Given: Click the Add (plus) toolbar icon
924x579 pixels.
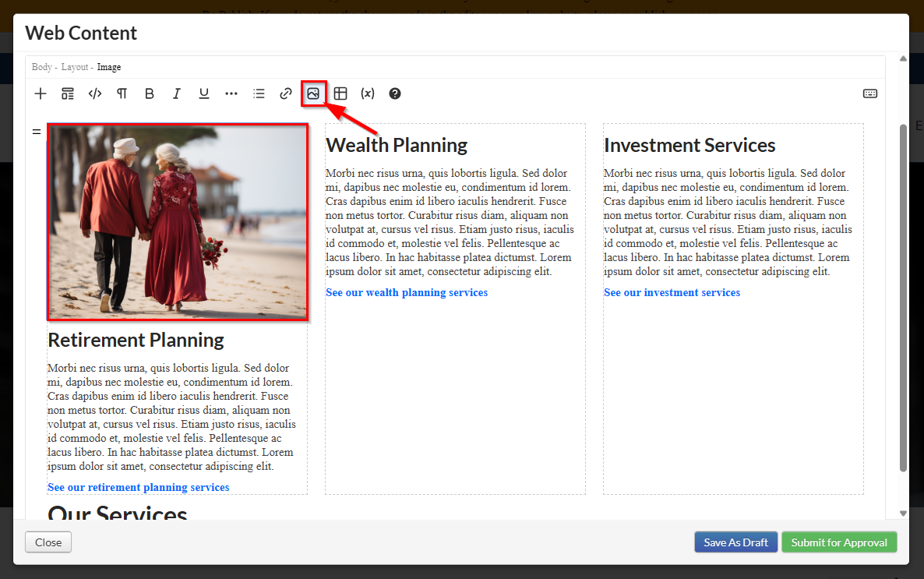Looking at the screenshot, I should [40, 94].
